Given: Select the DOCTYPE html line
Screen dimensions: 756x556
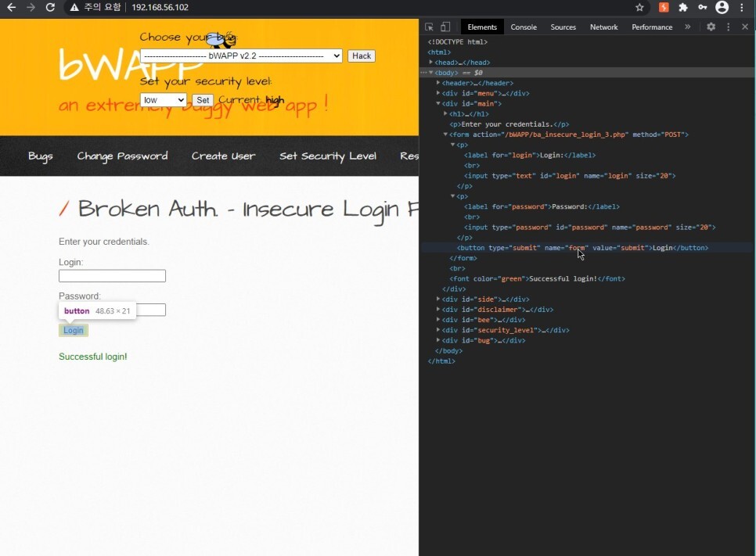Looking at the screenshot, I should tap(458, 42).
